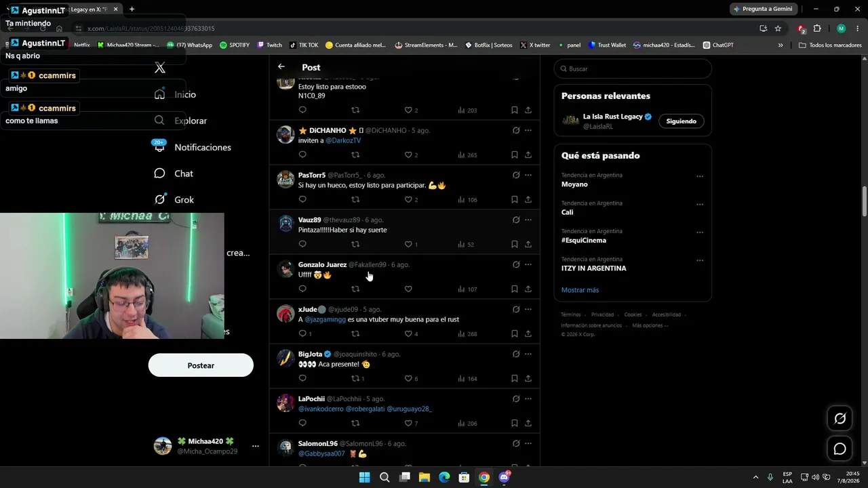Open the Chrome profile avatar
The height and width of the screenshot is (488, 868).
coord(841,28)
